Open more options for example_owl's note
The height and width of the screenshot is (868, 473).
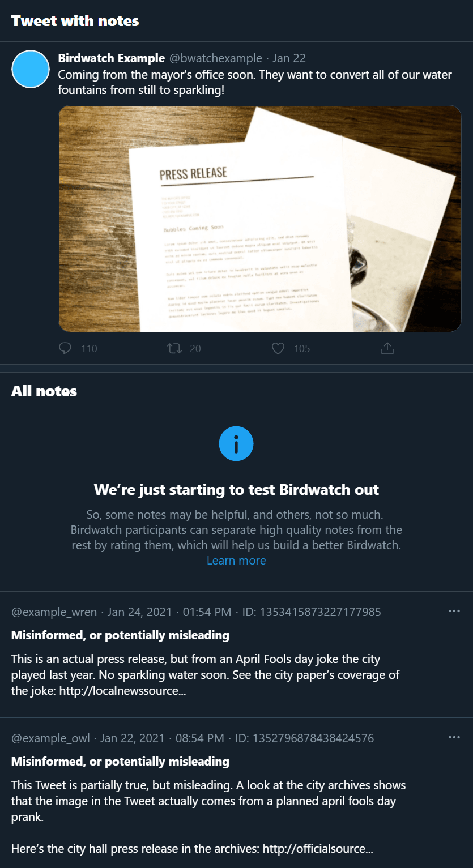(x=454, y=738)
